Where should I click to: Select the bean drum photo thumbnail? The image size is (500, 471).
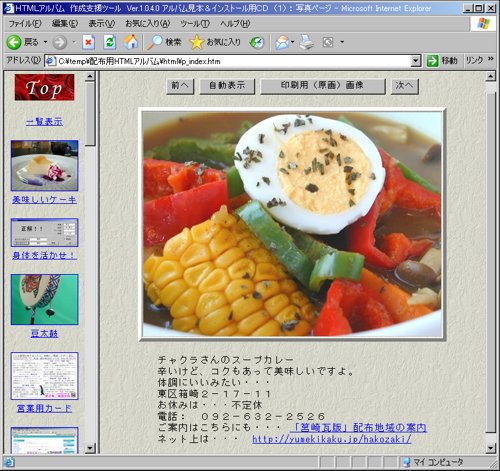[x=44, y=299]
